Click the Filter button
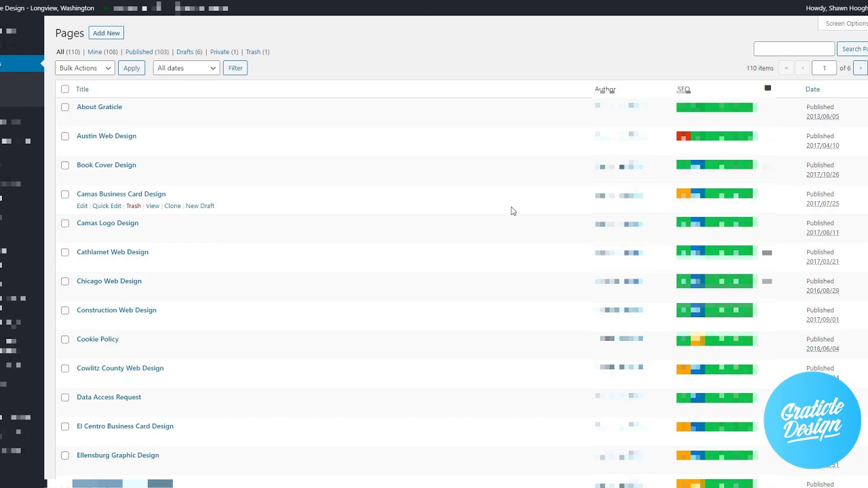Image resolution: width=868 pixels, height=488 pixels. click(235, 68)
